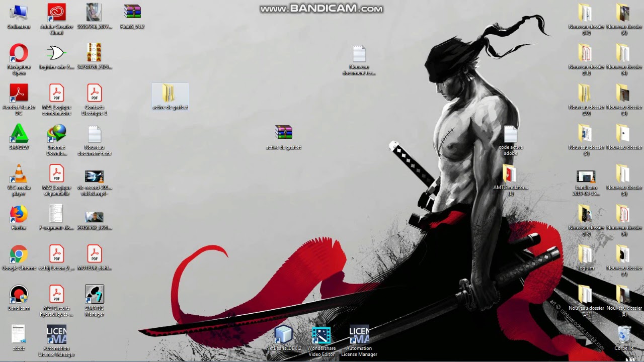Open the Corbeille recycle bin
644x362 pixels.
click(624, 338)
